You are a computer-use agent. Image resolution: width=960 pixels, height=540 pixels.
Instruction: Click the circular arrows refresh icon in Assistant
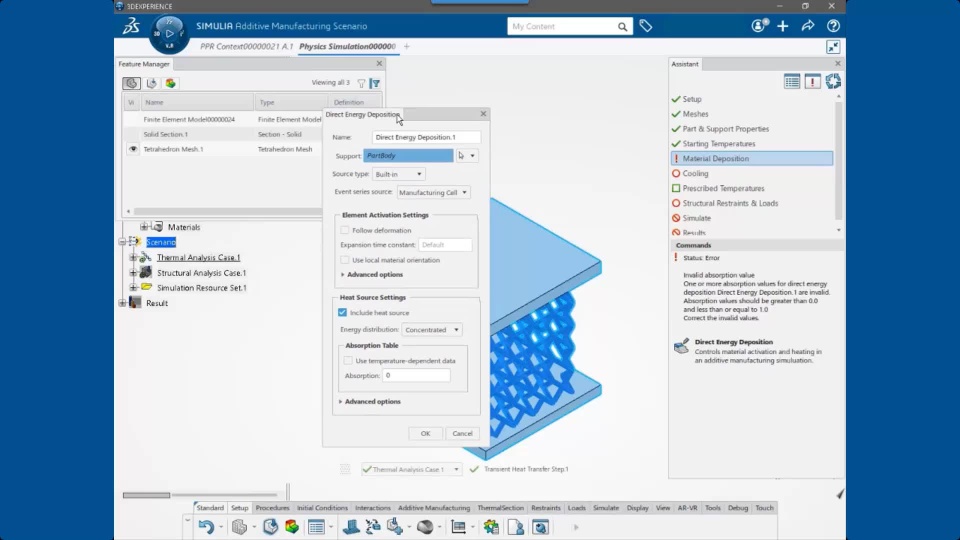[833, 81]
